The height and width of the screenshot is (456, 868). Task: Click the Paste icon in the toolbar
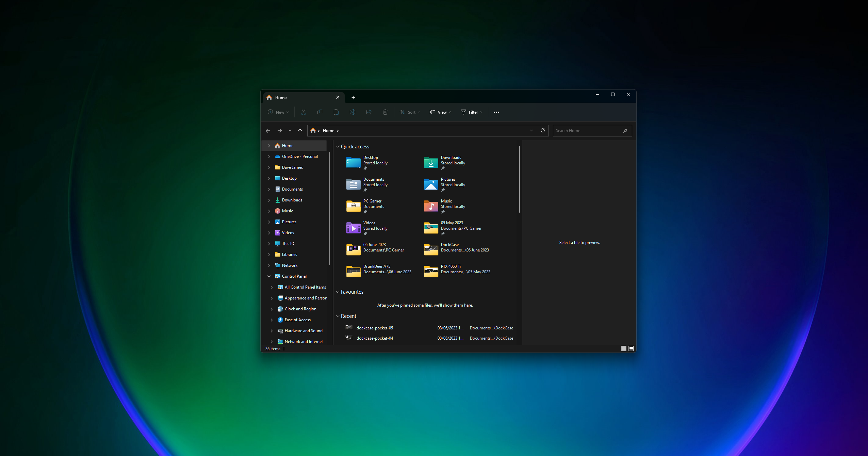(336, 112)
